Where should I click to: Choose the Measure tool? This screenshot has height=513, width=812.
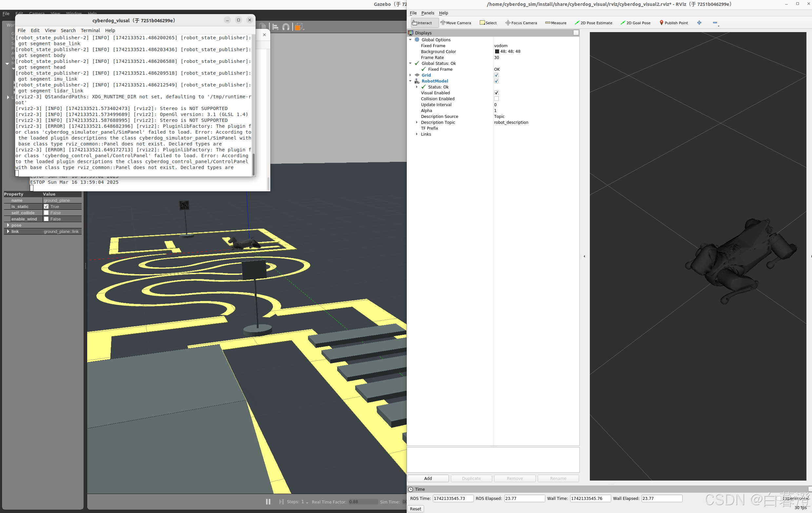pyautogui.click(x=555, y=23)
